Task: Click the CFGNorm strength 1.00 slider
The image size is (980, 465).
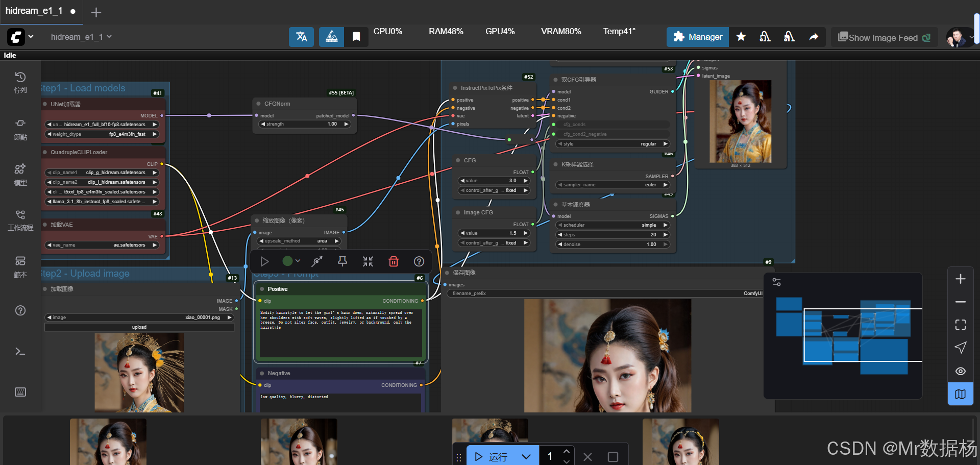Action: coord(304,124)
